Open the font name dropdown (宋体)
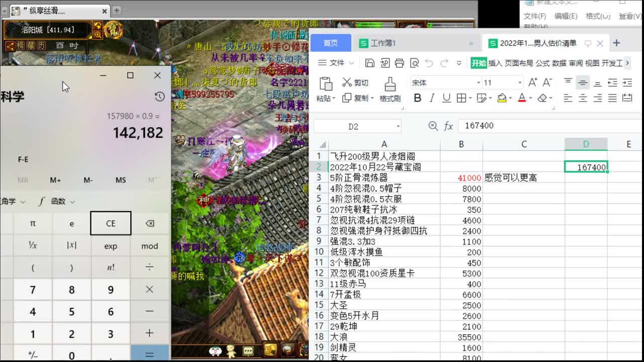The height and width of the screenshot is (362, 644). tap(478, 83)
